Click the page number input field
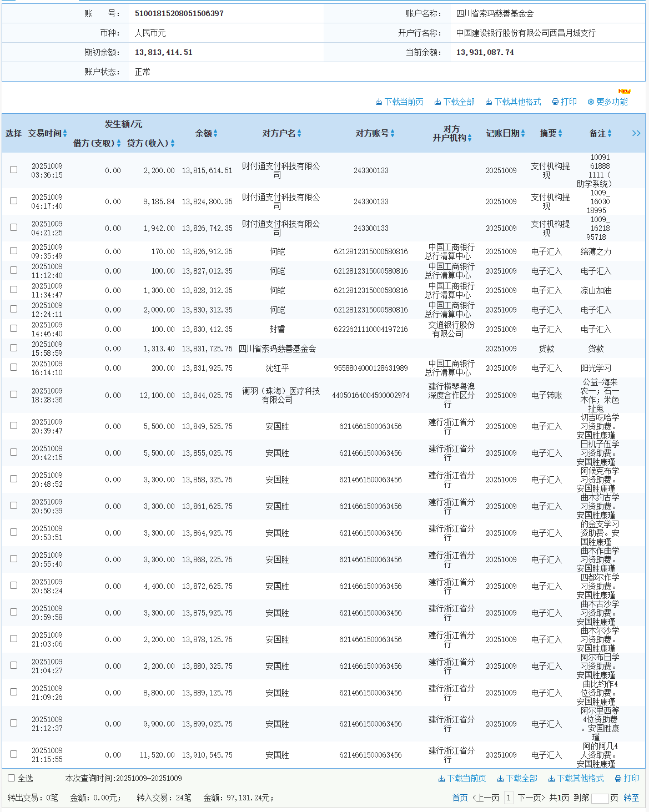649x812 pixels. pos(600,798)
